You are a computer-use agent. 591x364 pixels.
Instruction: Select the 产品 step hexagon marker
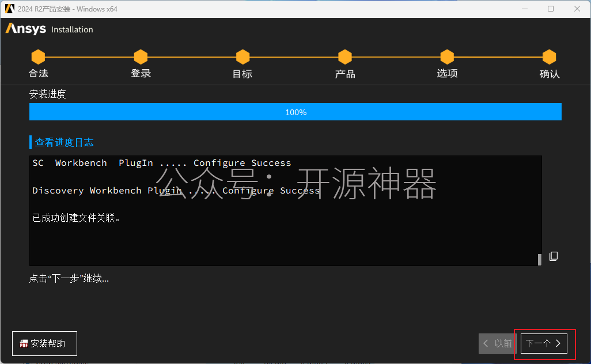pyautogui.click(x=345, y=57)
